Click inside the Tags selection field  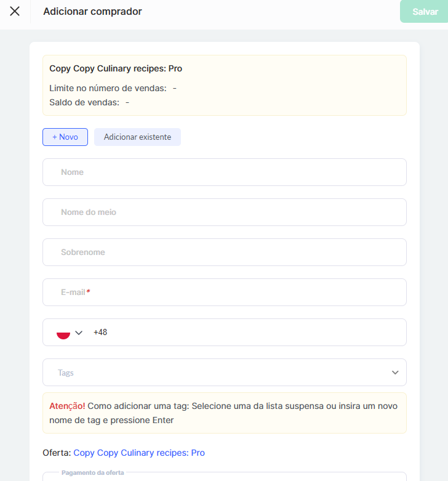tap(215, 373)
